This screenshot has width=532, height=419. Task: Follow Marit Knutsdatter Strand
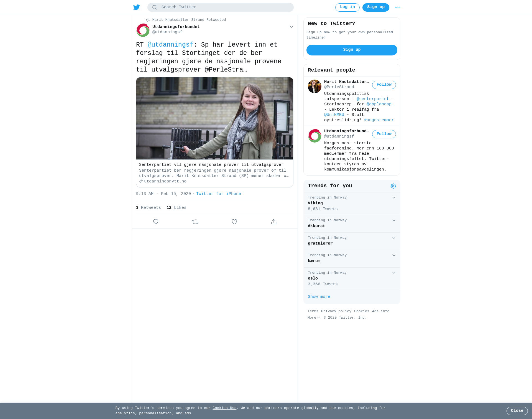[x=384, y=85]
